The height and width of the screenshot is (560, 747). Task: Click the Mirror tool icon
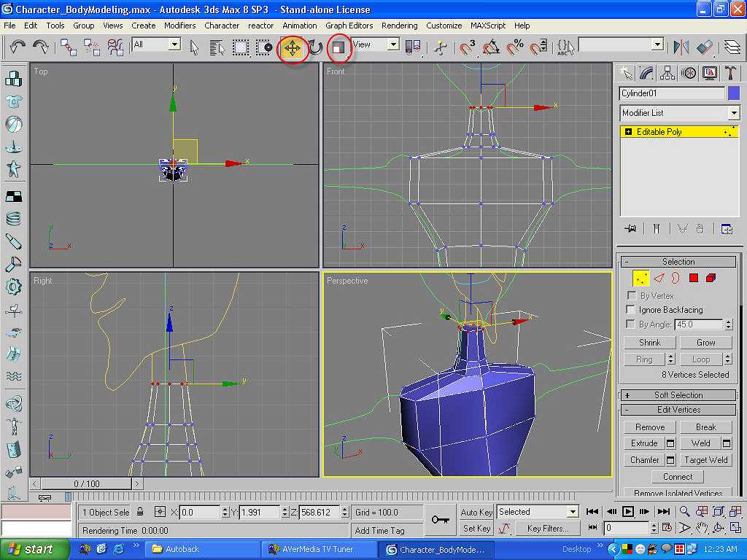(681, 47)
